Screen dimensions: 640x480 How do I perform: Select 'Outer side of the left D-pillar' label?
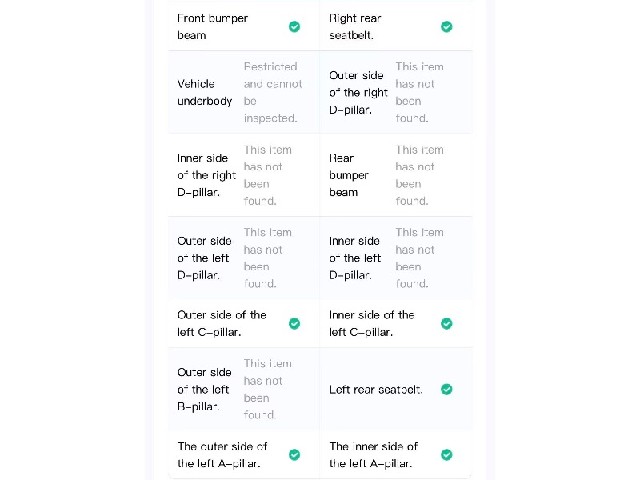click(x=204, y=258)
